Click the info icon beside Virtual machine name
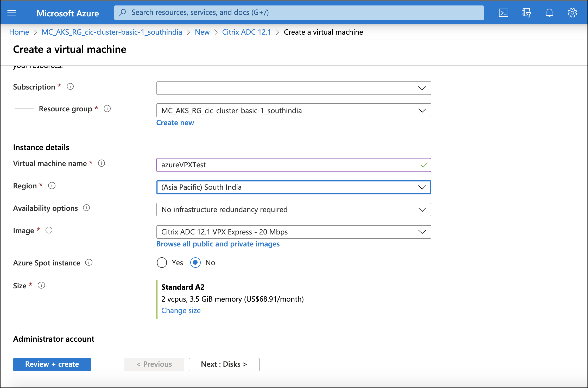588x388 pixels. [x=102, y=163]
